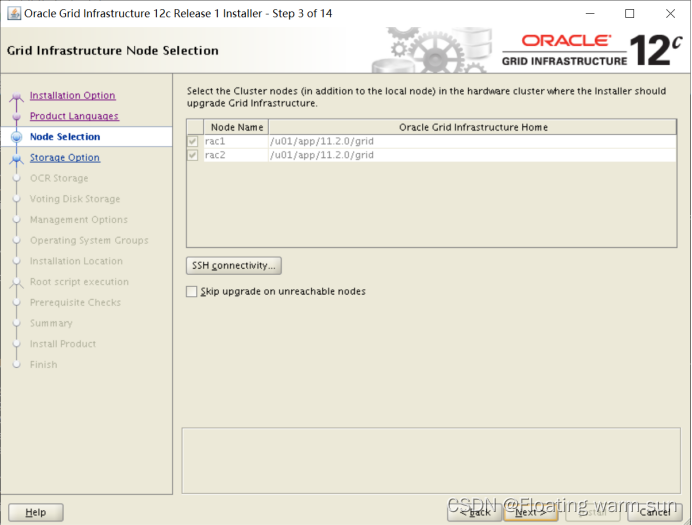The width and height of the screenshot is (692, 525).
Task: Click the Help button
Action: (36, 512)
